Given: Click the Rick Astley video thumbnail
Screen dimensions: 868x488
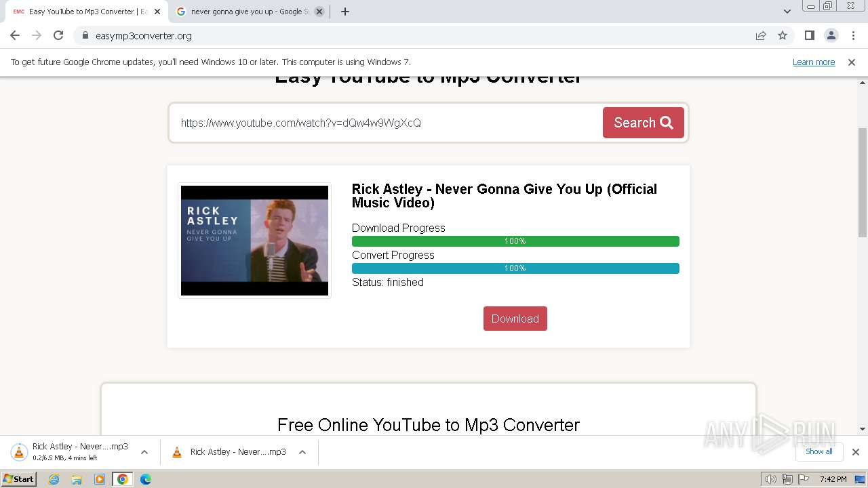Looking at the screenshot, I should [254, 241].
